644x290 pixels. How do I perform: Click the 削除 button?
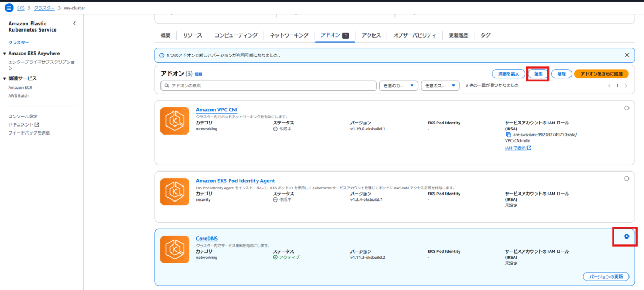[x=561, y=73]
